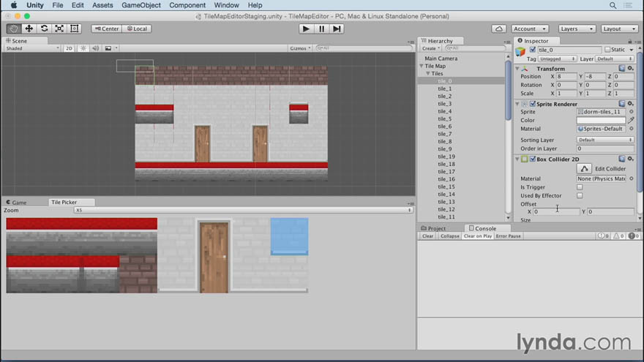Open the Tag Untagged dropdown

click(557, 59)
